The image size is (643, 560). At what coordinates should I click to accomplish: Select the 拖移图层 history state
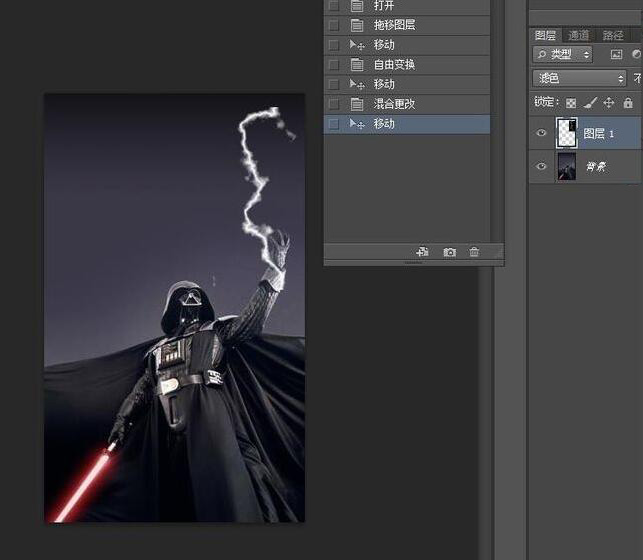pos(407,25)
